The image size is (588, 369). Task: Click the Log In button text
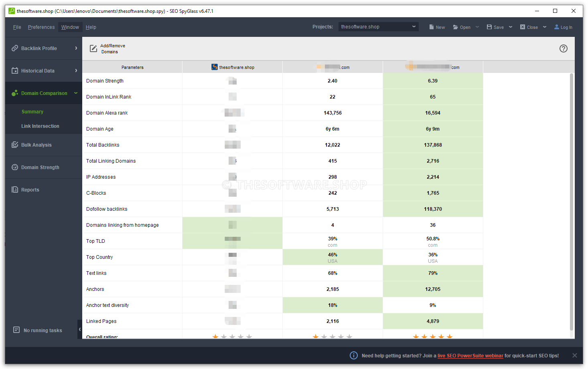[x=566, y=28]
